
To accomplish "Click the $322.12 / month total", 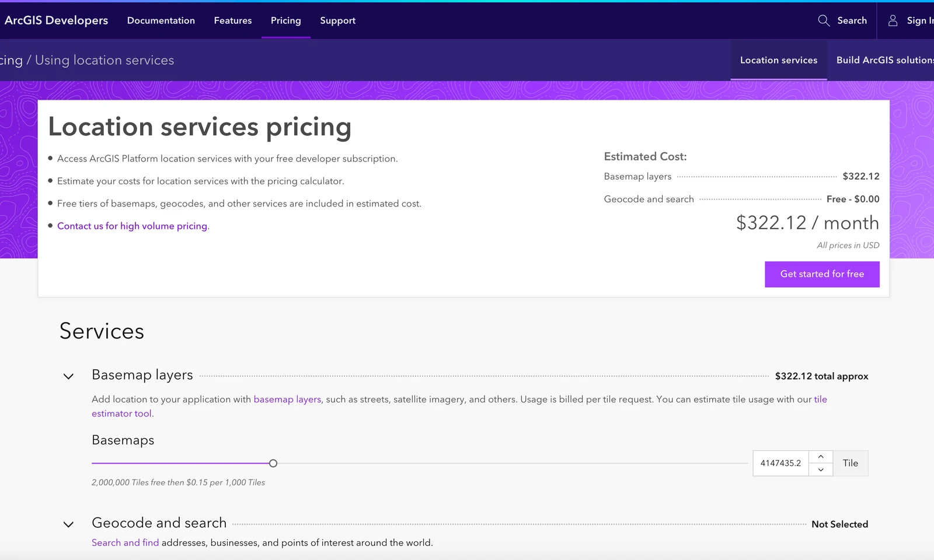I will (x=807, y=223).
